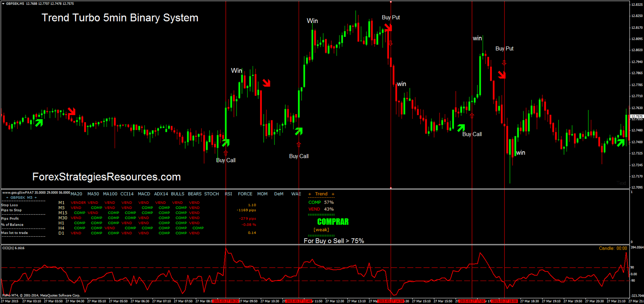Click the -1169 pips value

[246, 210]
